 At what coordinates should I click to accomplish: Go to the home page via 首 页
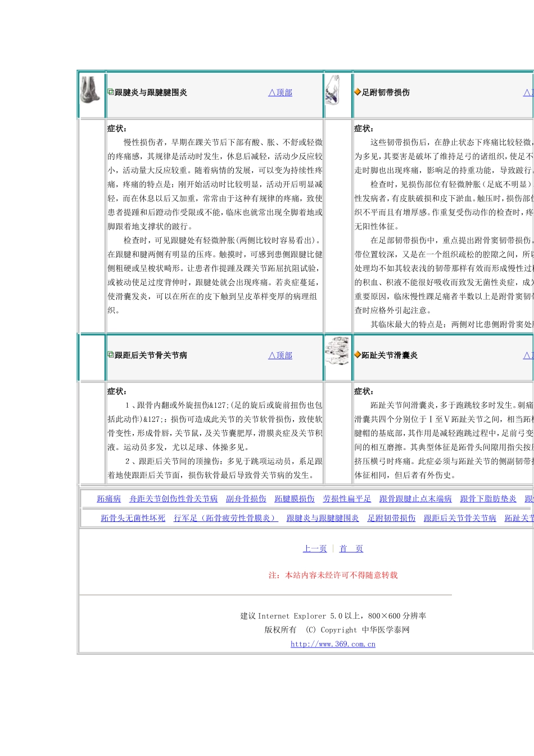[351, 549]
